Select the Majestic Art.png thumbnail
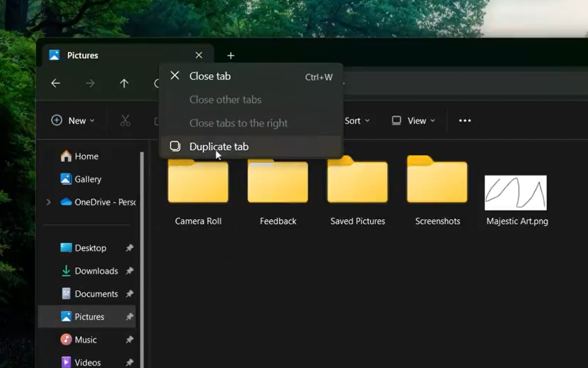Viewport: 588px width, 368px height. [x=516, y=193]
